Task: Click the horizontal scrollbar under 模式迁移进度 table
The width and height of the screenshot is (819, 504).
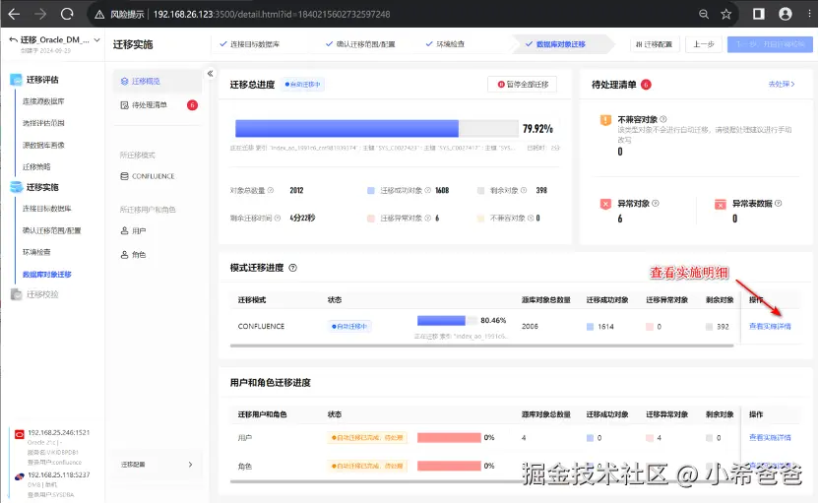Action: [481, 346]
